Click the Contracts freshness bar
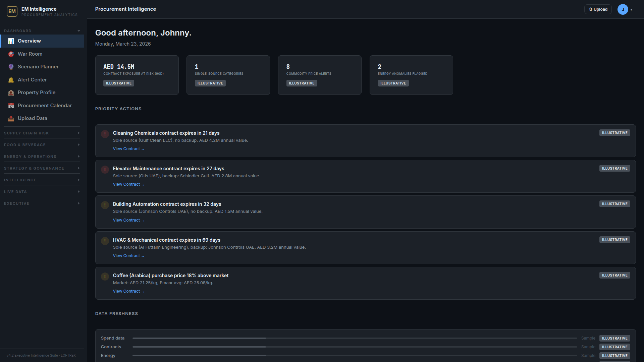 click(355, 347)
